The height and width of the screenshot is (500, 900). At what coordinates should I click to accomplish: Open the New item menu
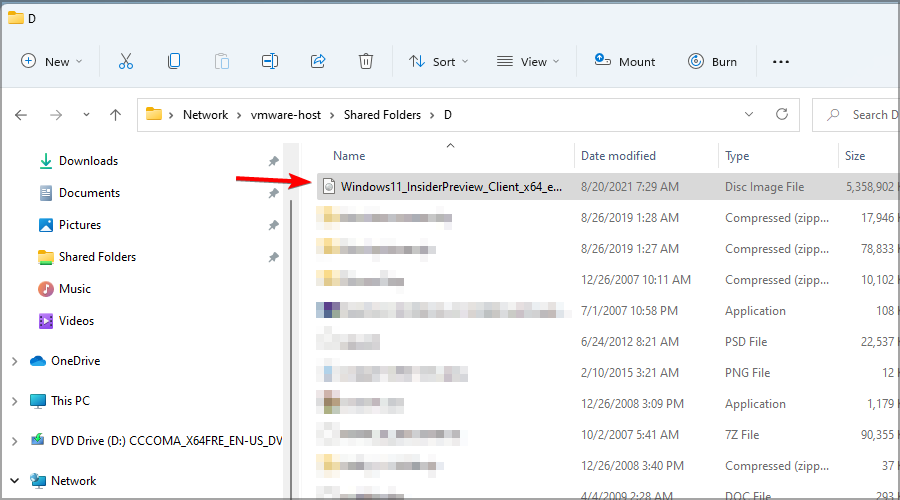pyautogui.click(x=52, y=61)
